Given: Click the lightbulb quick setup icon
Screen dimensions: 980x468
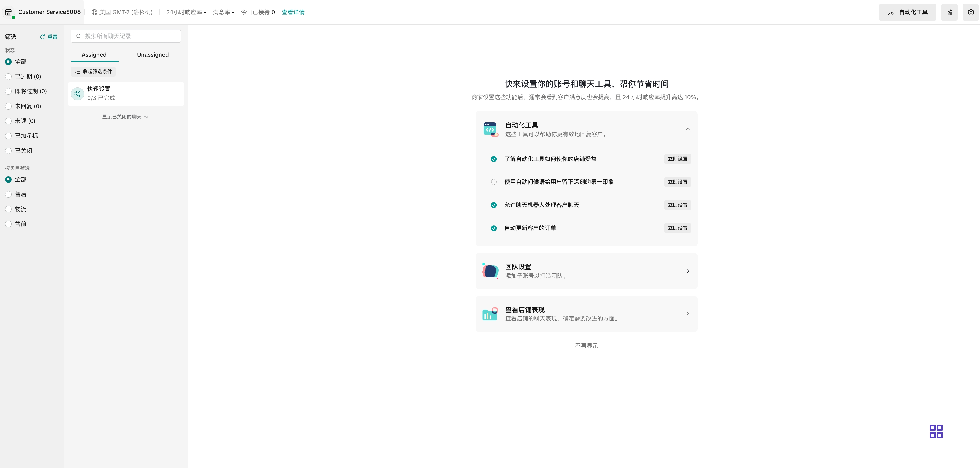Looking at the screenshot, I should (78, 94).
